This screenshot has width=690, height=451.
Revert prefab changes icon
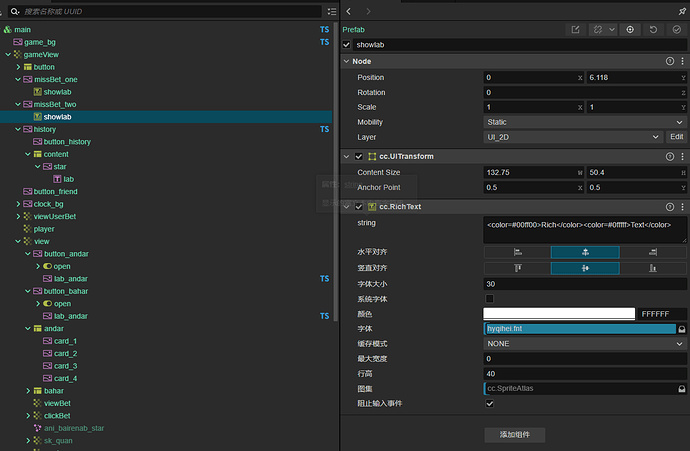(x=653, y=29)
